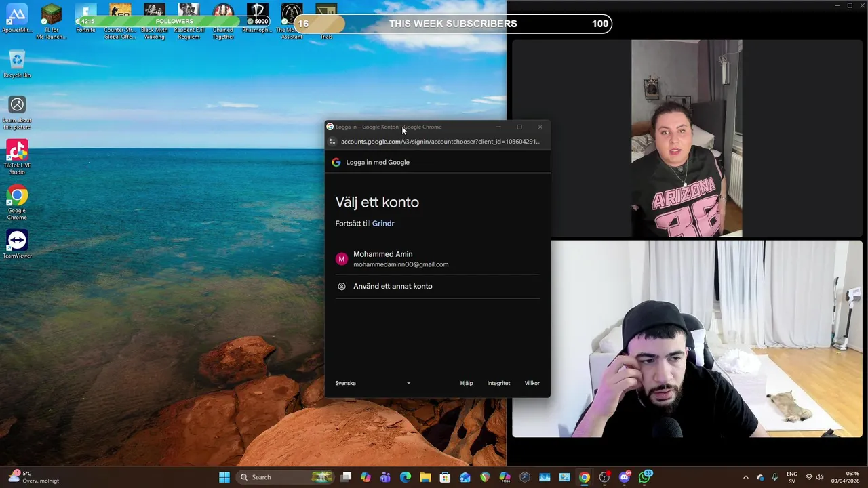868x488 pixels.
Task: Open Microsoft Teams taskbar icon
Action: coord(386,477)
